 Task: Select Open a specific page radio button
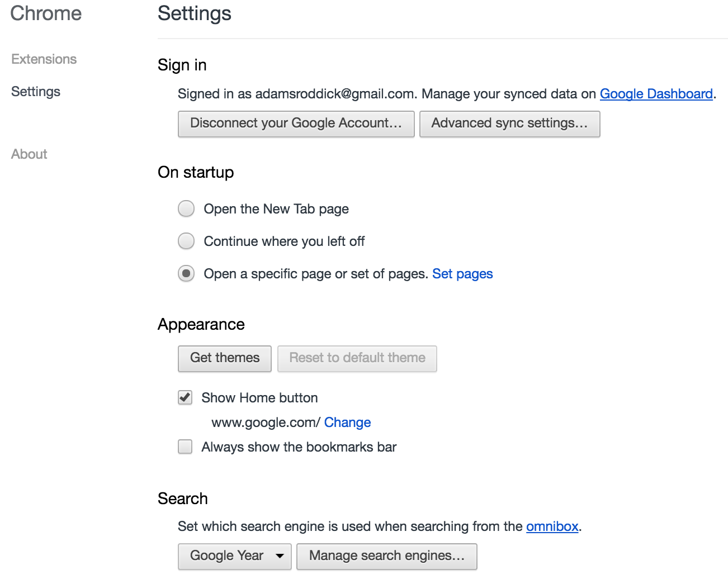(186, 274)
